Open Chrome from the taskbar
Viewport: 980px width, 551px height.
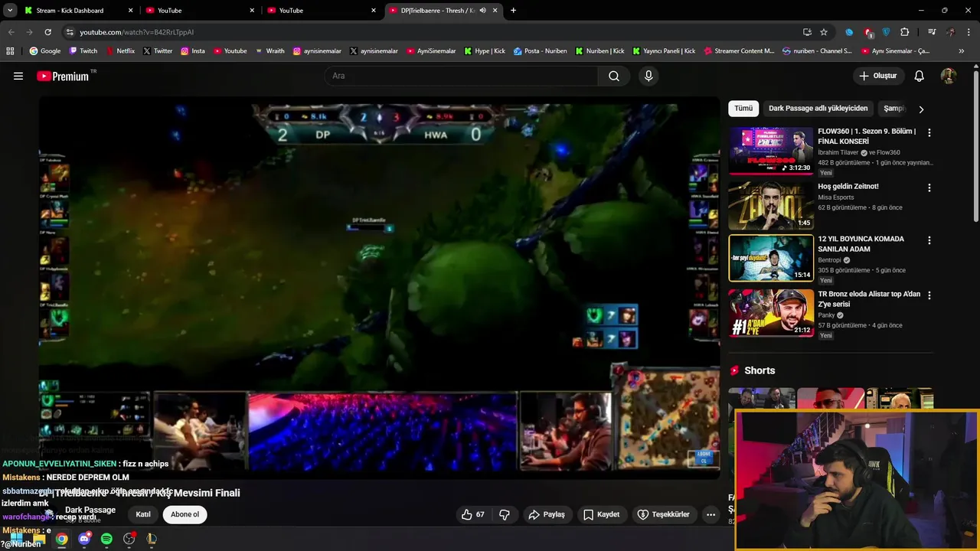62,539
